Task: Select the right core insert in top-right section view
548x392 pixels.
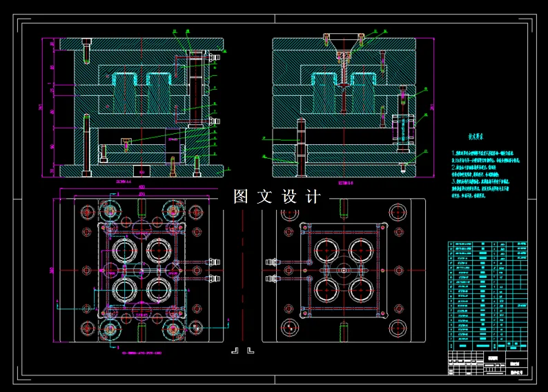Action: pos(362,93)
